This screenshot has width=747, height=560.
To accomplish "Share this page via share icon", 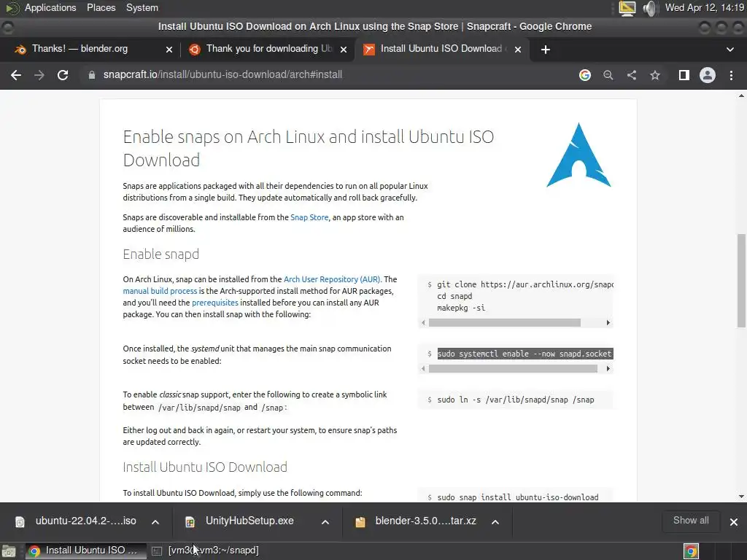I will 632,75.
